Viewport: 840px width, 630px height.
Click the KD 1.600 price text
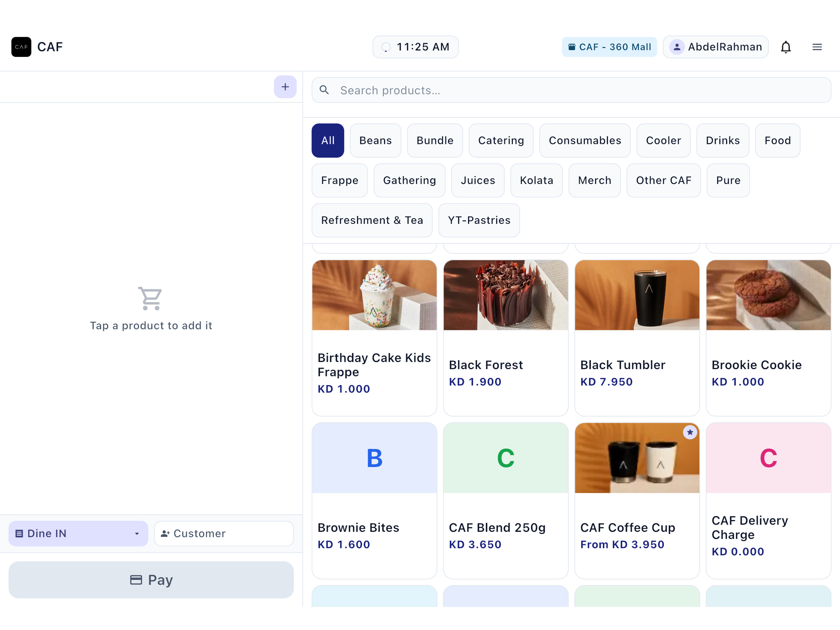(344, 544)
